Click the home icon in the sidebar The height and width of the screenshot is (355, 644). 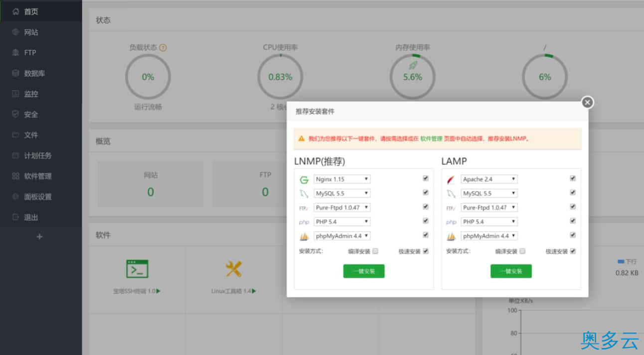click(15, 11)
